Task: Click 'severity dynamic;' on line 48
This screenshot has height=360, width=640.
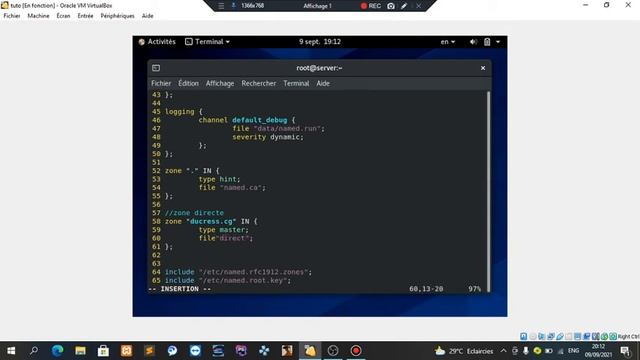Action: click(x=268, y=137)
